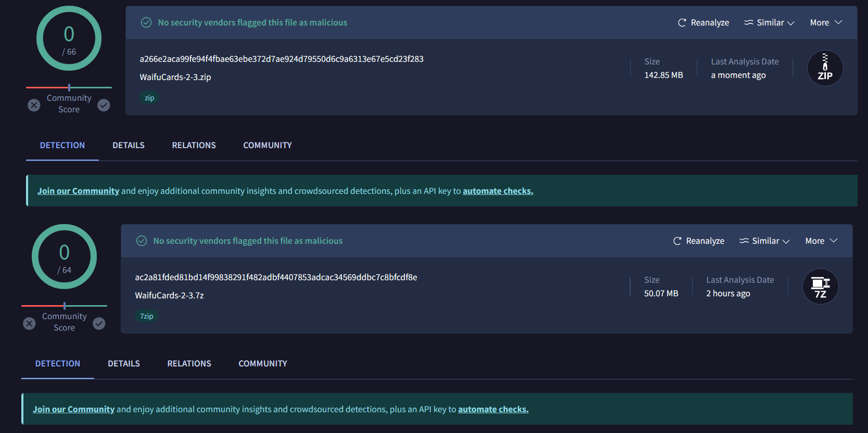Switch to Details tab of zip report

129,145
